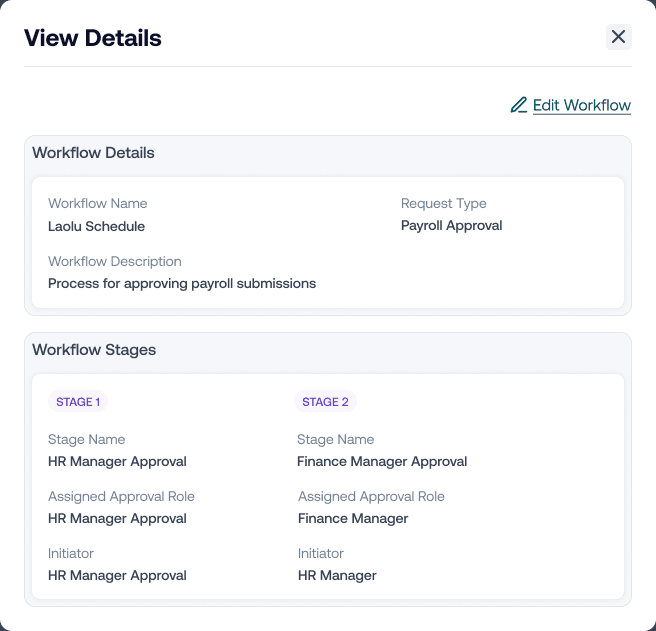Click the Workflow Name label
This screenshot has height=631, width=656.
point(97,203)
